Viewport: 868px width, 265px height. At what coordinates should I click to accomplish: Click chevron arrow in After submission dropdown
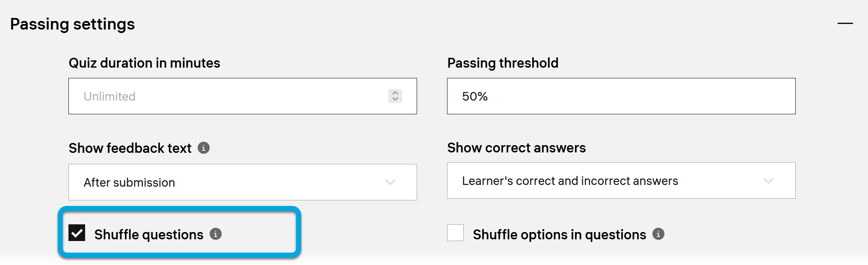390,182
